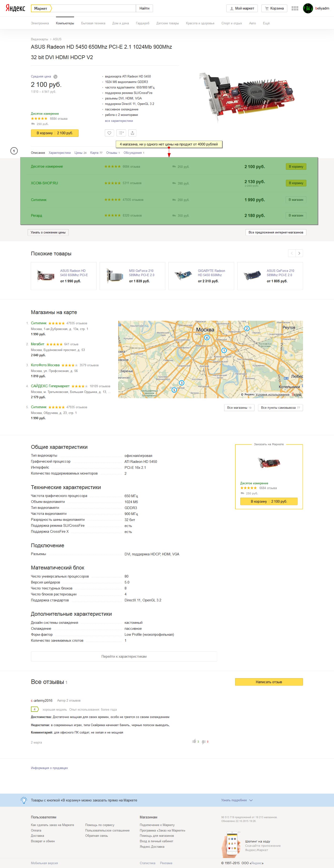Open the Отзывы 1 tab
334x868 pixels.
point(113,153)
